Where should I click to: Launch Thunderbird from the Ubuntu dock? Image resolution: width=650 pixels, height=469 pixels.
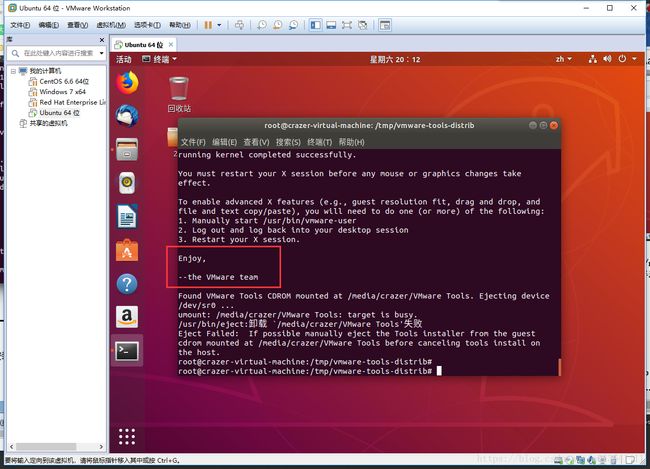tap(127, 116)
